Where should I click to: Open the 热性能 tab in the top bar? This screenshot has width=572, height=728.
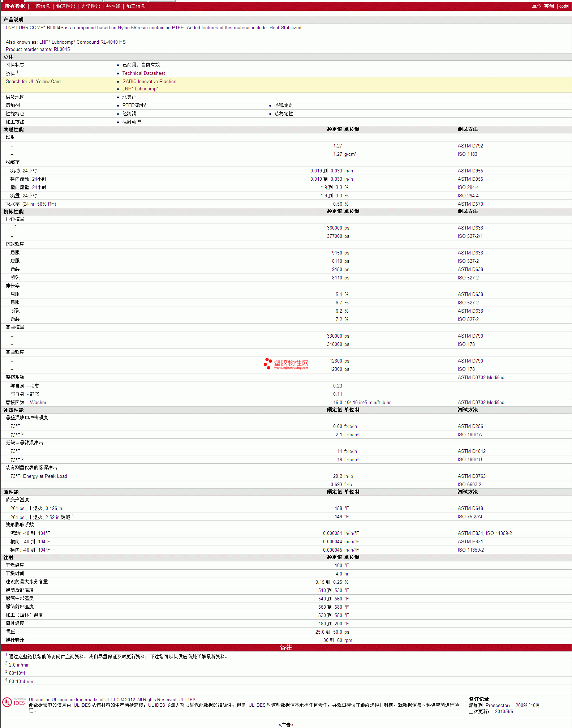tap(113, 6)
